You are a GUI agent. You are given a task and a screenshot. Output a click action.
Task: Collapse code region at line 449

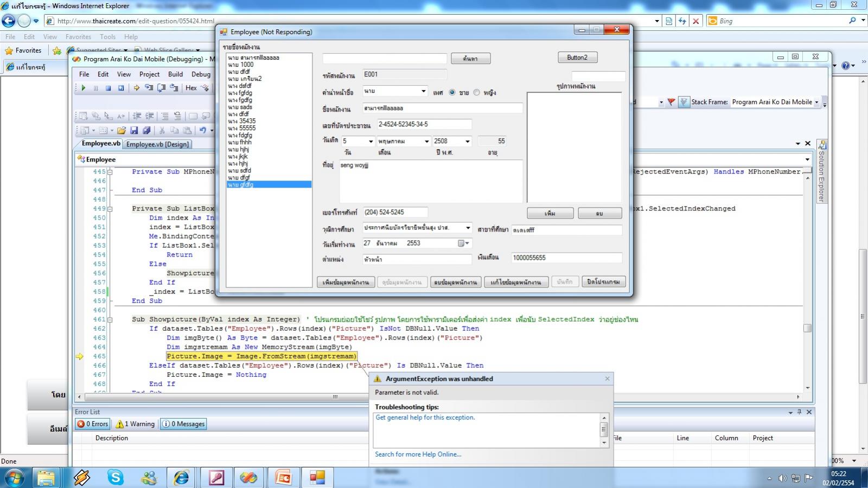pyautogui.click(x=110, y=209)
